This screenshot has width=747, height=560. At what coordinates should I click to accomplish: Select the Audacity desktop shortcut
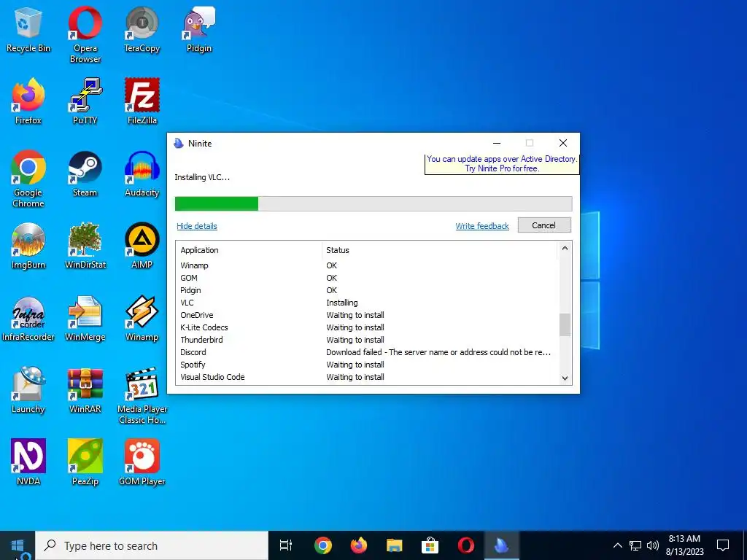point(142,174)
